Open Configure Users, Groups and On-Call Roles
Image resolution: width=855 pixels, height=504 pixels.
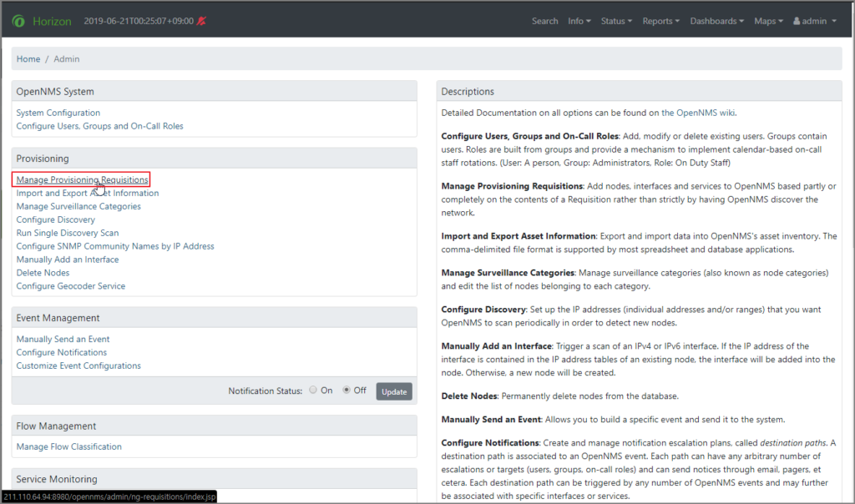pyautogui.click(x=100, y=126)
